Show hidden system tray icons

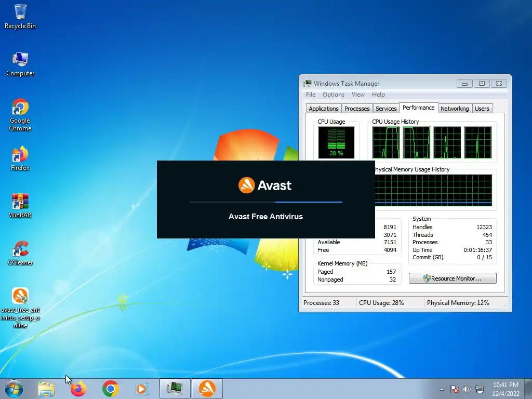click(x=442, y=389)
